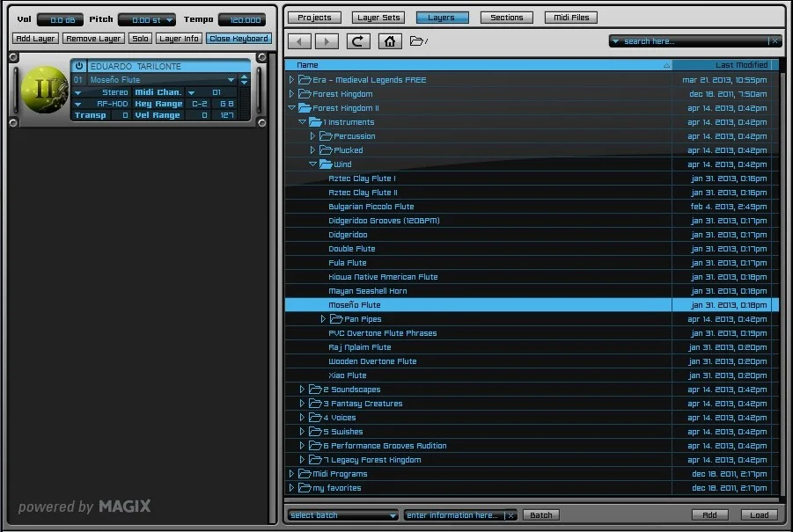Screen dimensions: 793x532
Task: Go back with the left arrow button
Action: pos(299,41)
